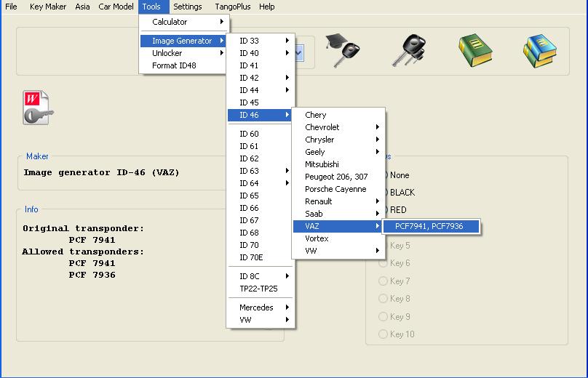The image size is (588, 378).
Task: Select ID 60 entry
Action: click(260, 133)
